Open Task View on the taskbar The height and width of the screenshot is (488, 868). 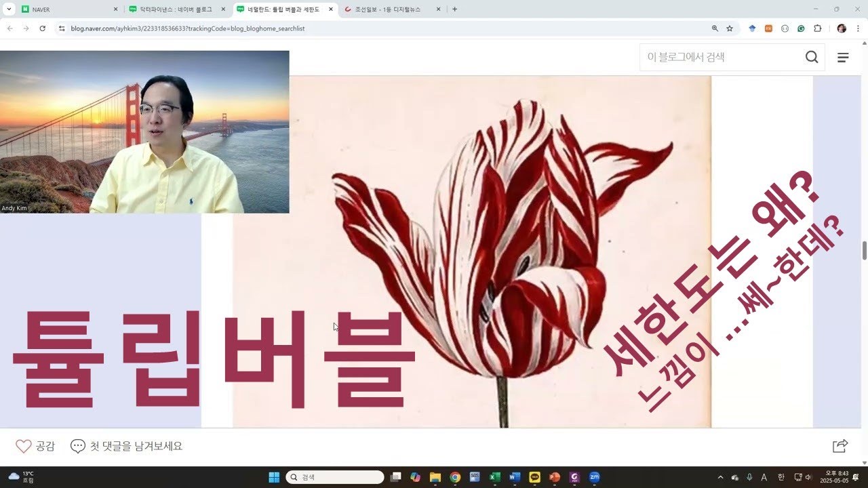point(396,477)
